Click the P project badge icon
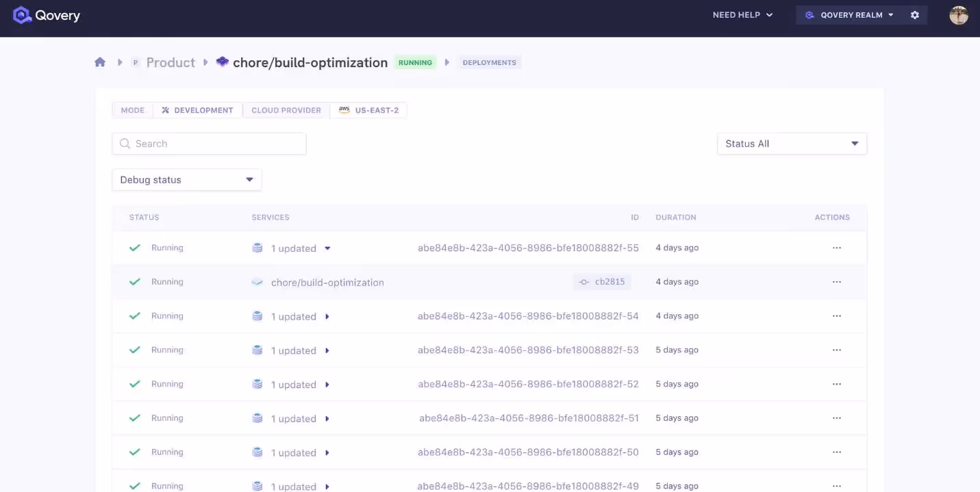This screenshot has height=492, width=980. click(135, 62)
